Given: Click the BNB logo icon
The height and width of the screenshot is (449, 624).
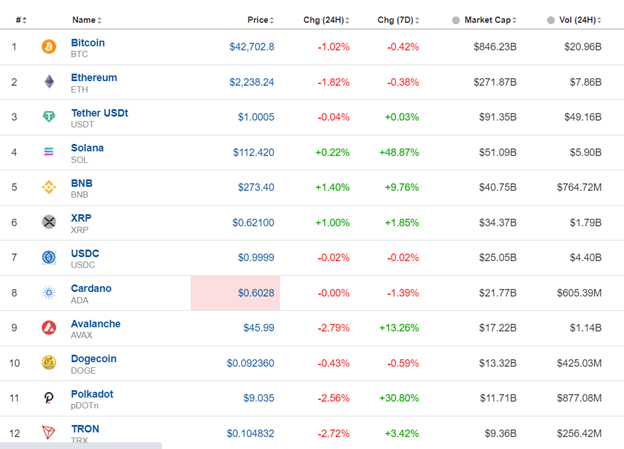Looking at the screenshot, I should (49, 187).
